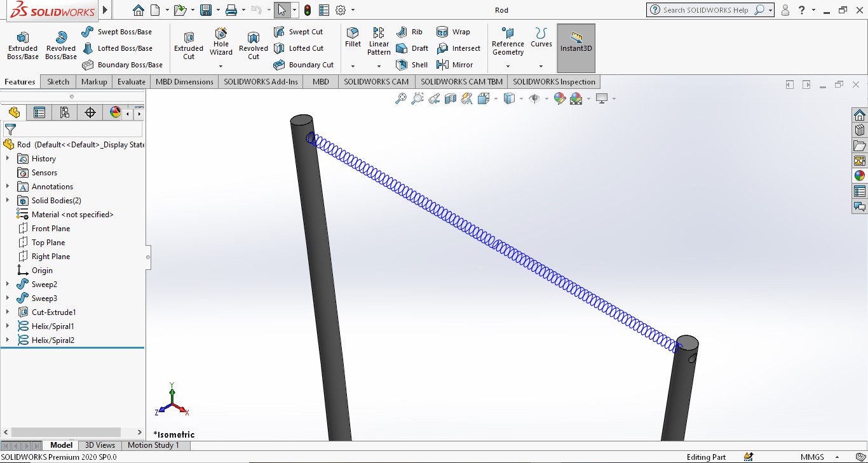
Task: Choose the Swept Cut feature
Action: pyautogui.click(x=298, y=32)
